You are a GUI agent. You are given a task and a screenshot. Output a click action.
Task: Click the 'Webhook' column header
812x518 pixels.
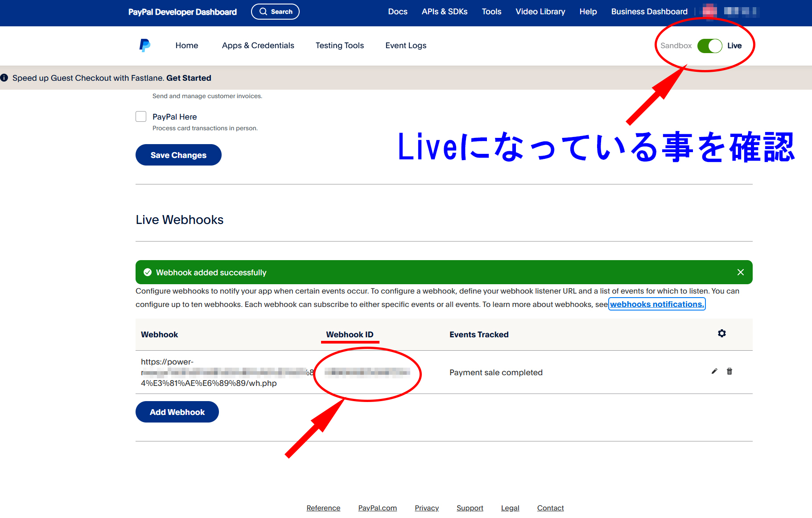click(159, 335)
